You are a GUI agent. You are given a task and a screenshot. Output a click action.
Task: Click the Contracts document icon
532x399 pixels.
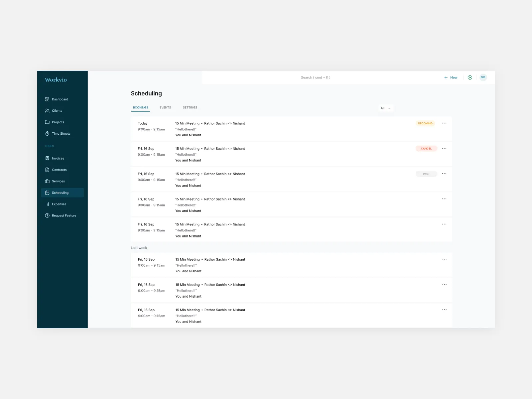47,170
